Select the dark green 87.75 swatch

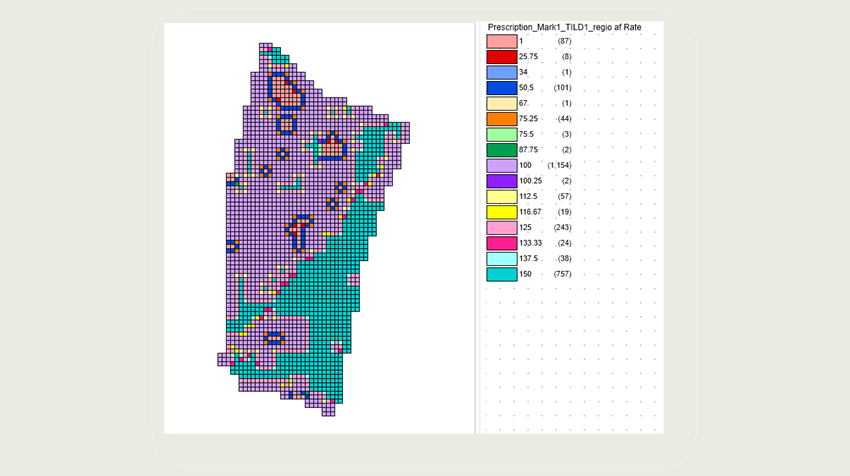pos(501,150)
